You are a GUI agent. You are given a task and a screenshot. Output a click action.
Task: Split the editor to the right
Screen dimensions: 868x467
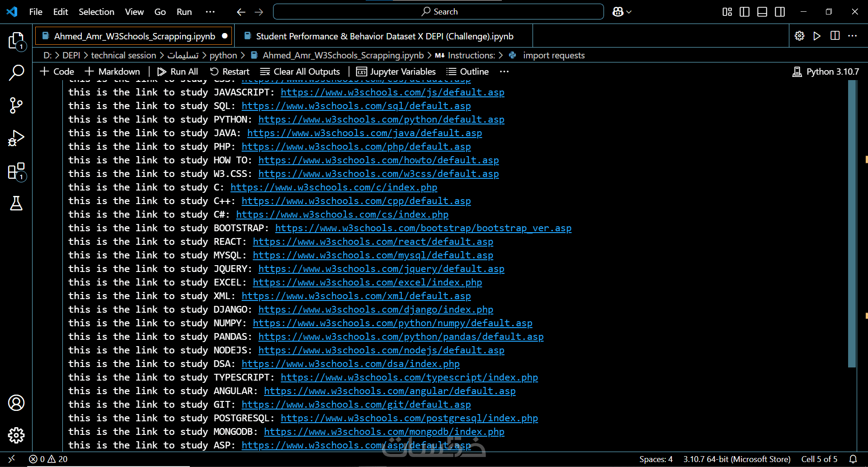coord(835,36)
